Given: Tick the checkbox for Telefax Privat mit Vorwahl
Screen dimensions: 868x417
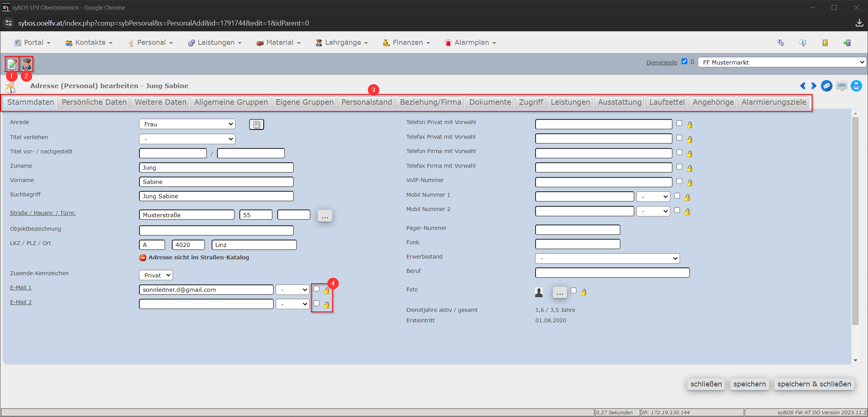Looking at the screenshot, I should point(680,138).
